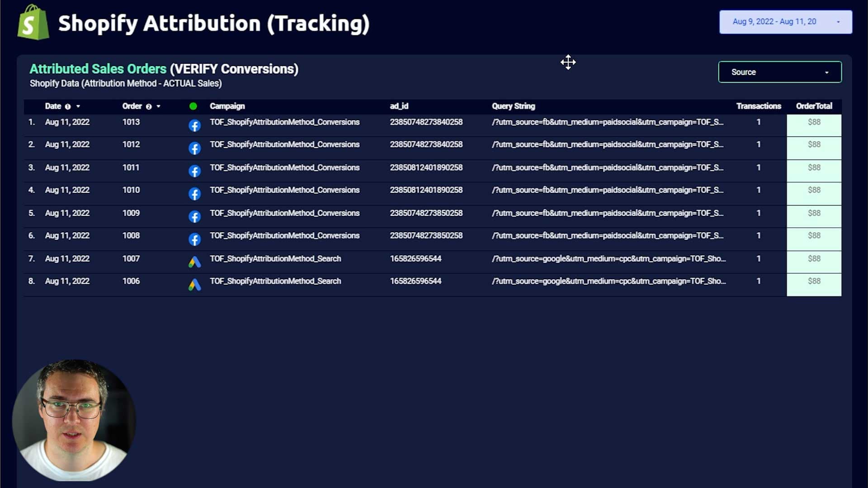Select order number 1006 cell
Screen dimensions: 868x488
coord(131,281)
